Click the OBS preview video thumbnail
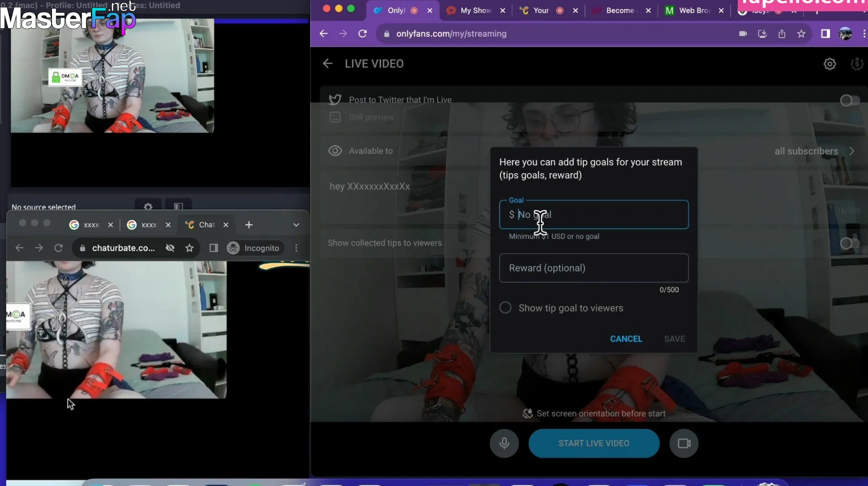The height and width of the screenshot is (486, 868). 113,76
